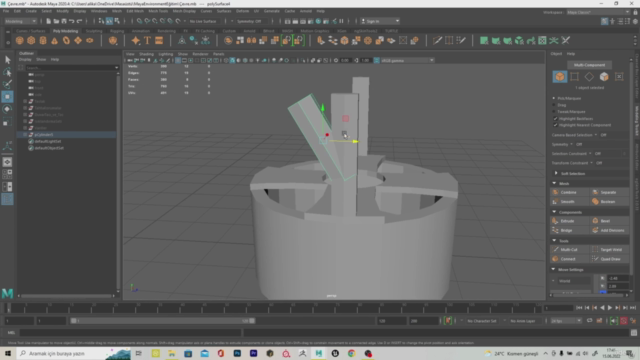Screen dimensions: 640x360
Task: Switch to the Rigging shelf tab
Action: [117, 31]
